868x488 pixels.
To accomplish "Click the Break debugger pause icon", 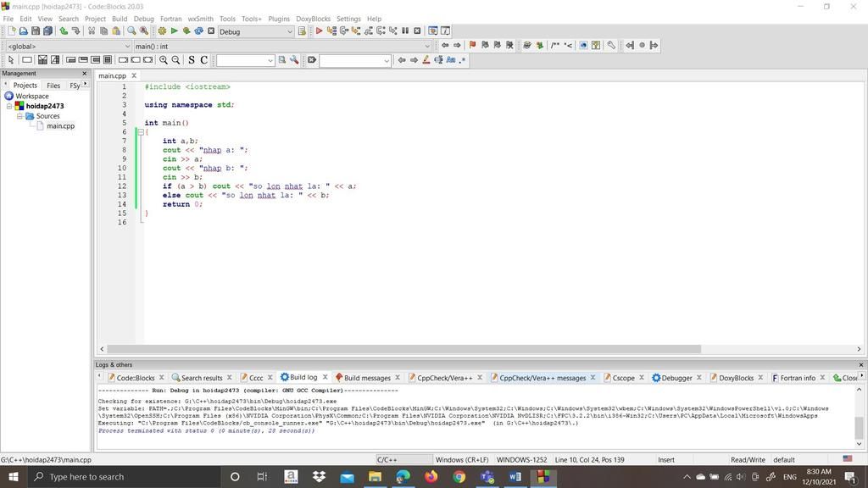I will click(x=405, y=31).
